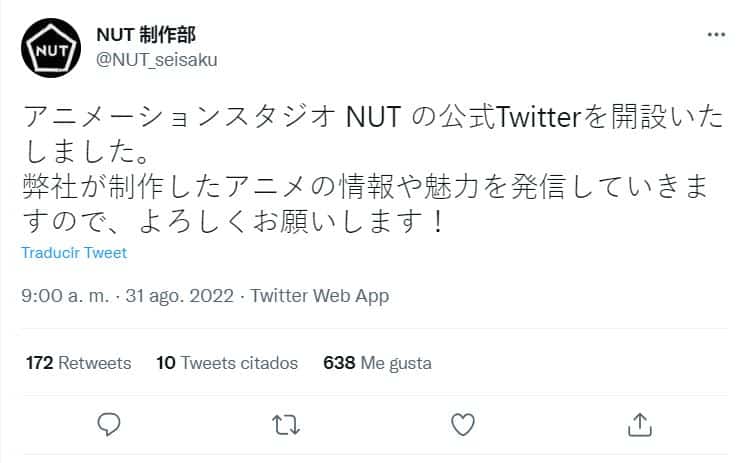Click the reply speech bubble icon
The height and width of the screenshot is (463, 741).
112,425
